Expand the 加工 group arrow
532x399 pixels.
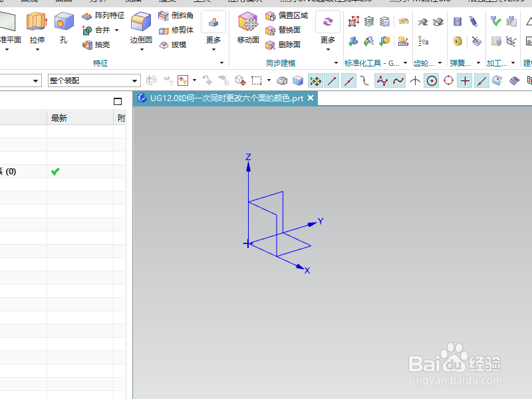click(513, 63)
